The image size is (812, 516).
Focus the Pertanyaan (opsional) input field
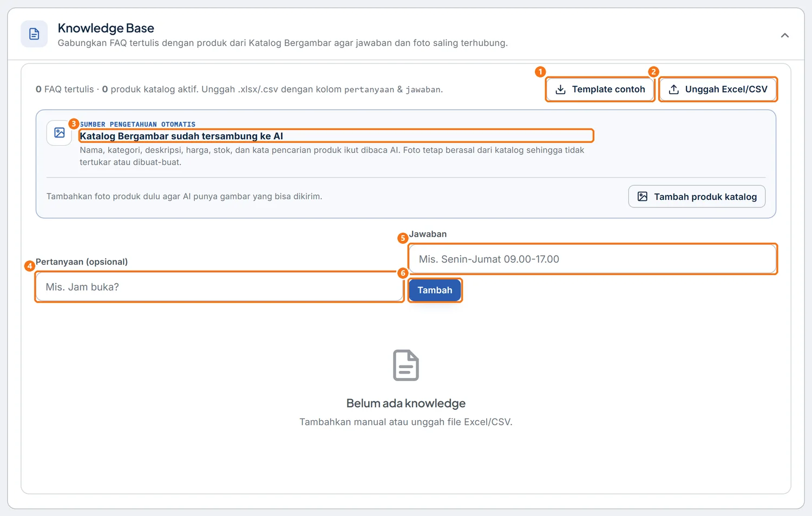[219, 287]
